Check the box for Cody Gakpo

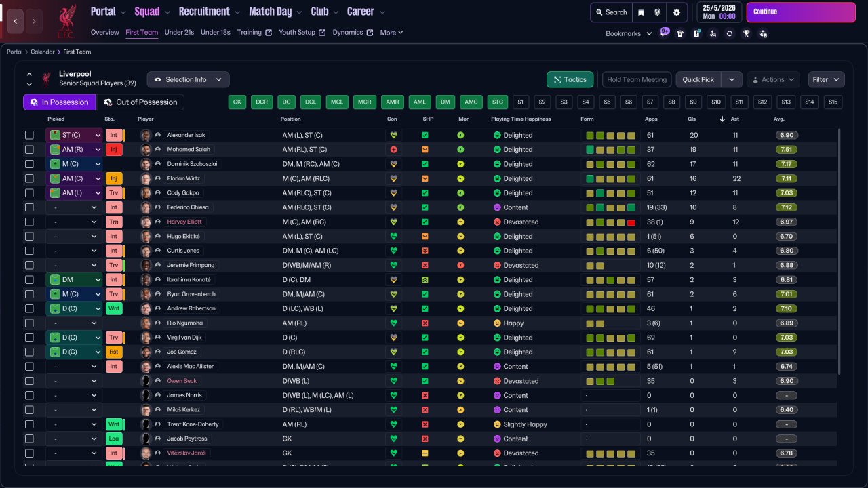[x=29, y=193]
